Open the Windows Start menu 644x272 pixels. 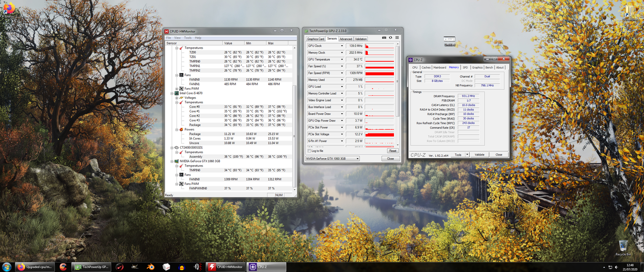click(7, 266)
